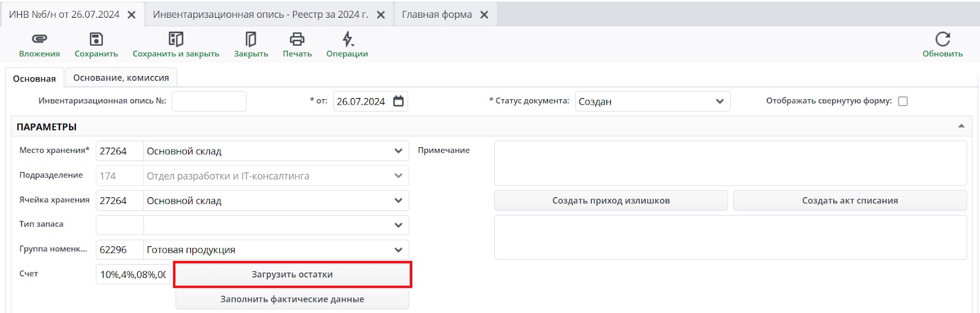
Task: Click Создать акт списания button
Action: coord(850,200)
